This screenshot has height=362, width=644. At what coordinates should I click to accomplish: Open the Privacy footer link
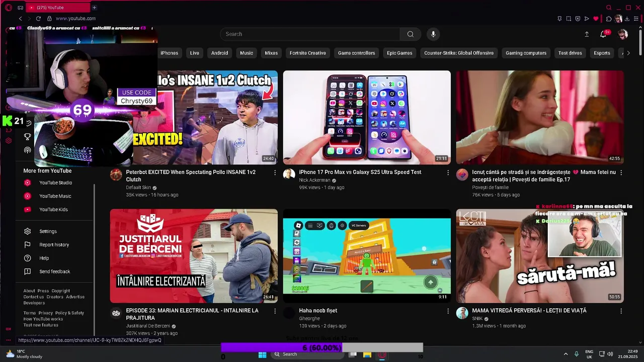45,313
